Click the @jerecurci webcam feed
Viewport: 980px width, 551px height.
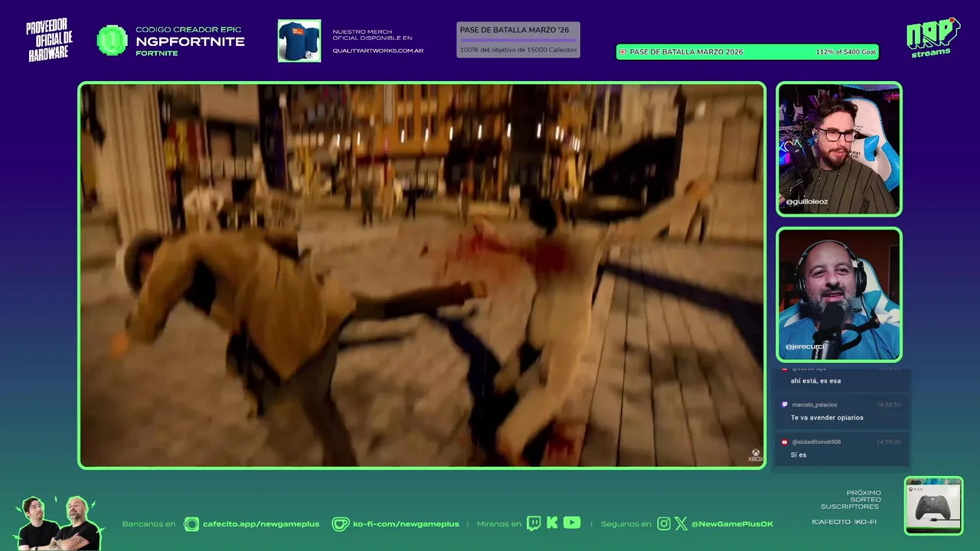839,295
